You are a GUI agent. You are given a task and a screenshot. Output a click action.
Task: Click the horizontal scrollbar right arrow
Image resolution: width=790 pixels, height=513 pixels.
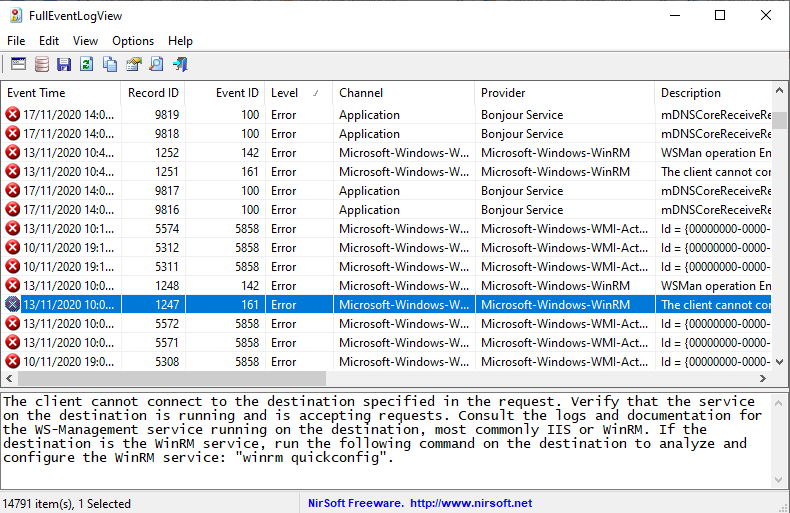click(763, 380)
